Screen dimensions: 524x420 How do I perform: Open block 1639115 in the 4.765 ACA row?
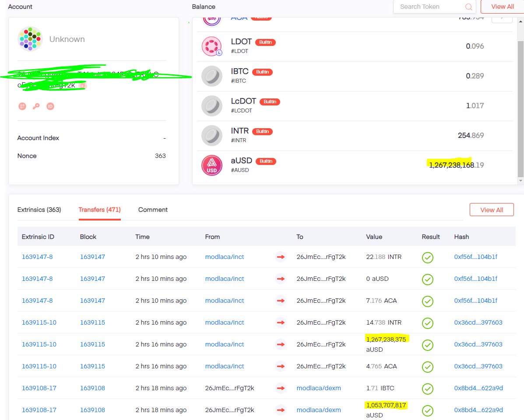click(92, 366)
